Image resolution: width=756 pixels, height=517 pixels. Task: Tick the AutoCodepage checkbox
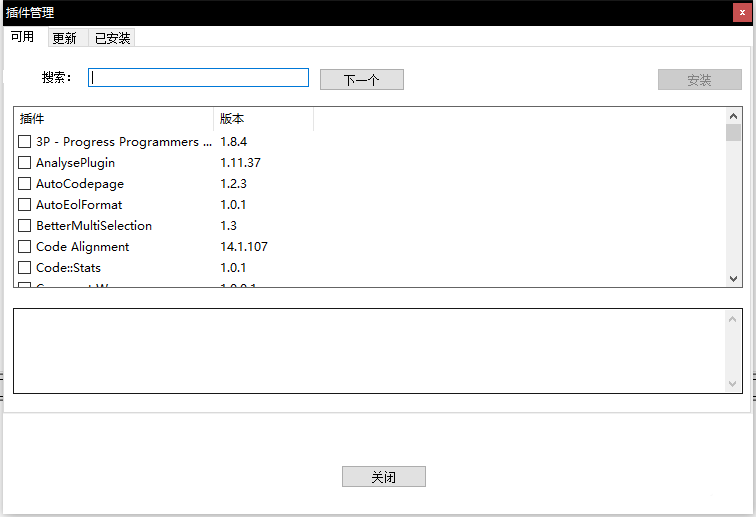tap(25, 184)
